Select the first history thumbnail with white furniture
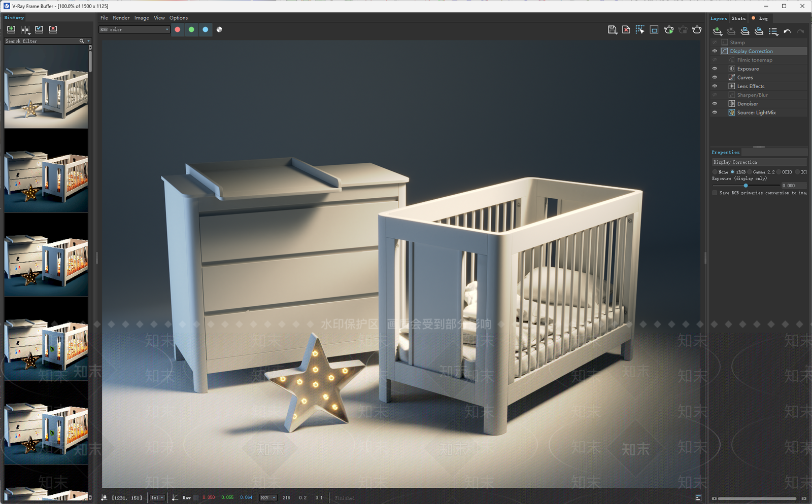Image resolution: width=812 pixels, height=504 pixels. [46, 87]
